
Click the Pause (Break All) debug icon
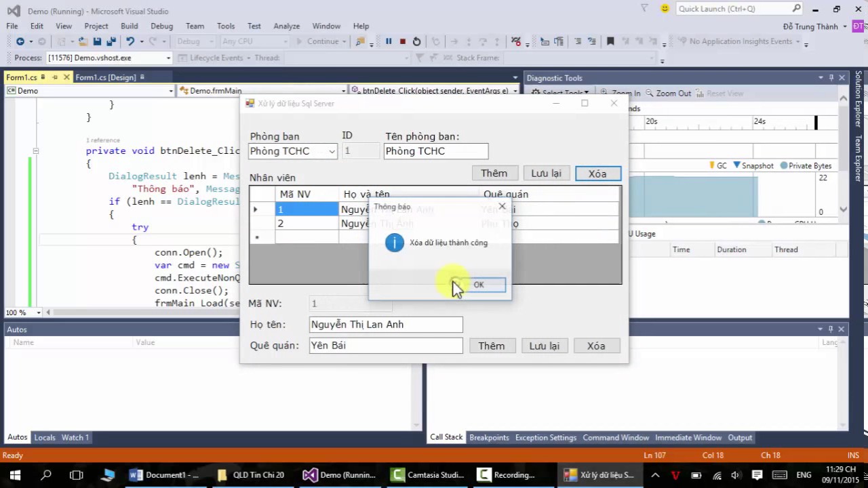pyautogui.click(x=389, y=41)
